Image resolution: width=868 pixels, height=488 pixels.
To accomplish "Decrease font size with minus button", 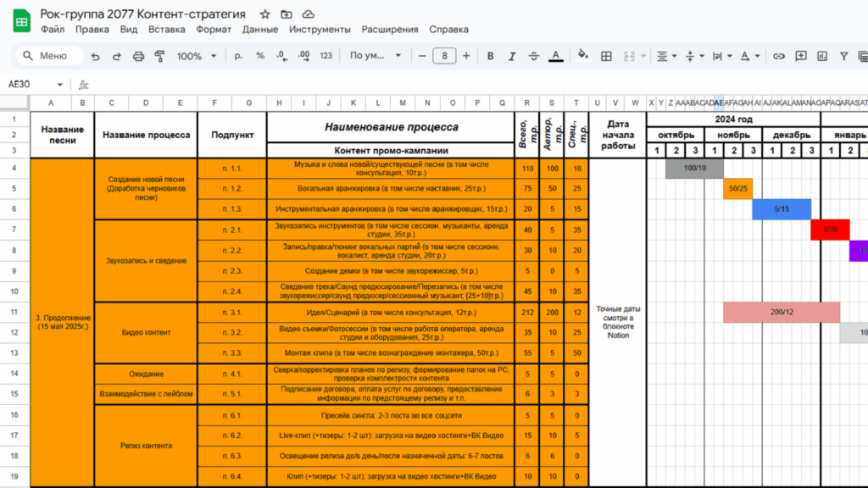I will click(422, 56).
